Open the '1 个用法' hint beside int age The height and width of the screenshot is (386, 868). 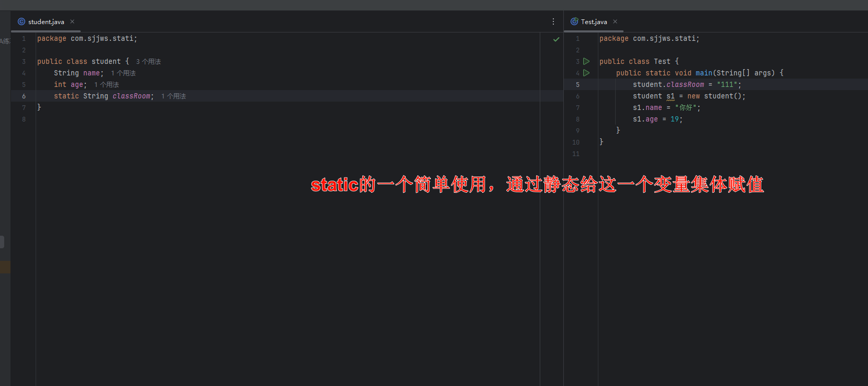click(x=106, y=85)
